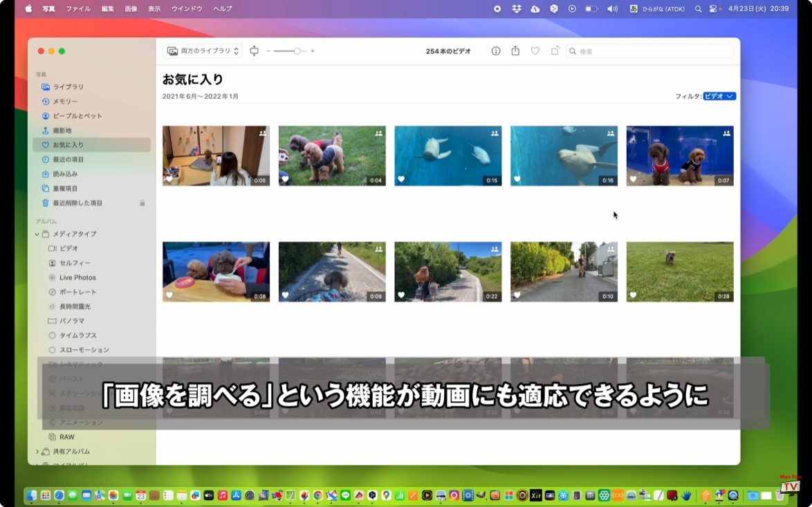Open メモリー in the sidebar
Viewport: 812px width, 507px height.
pos(92,102)
